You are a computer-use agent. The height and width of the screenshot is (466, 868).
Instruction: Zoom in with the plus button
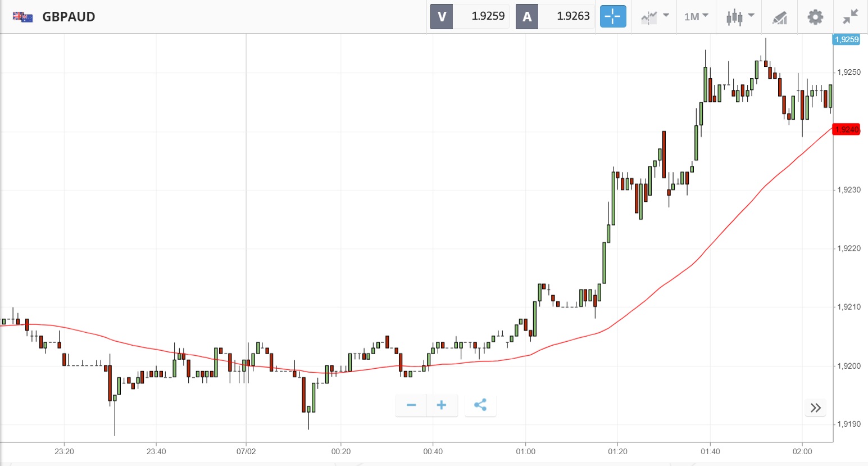pos(442,405)
